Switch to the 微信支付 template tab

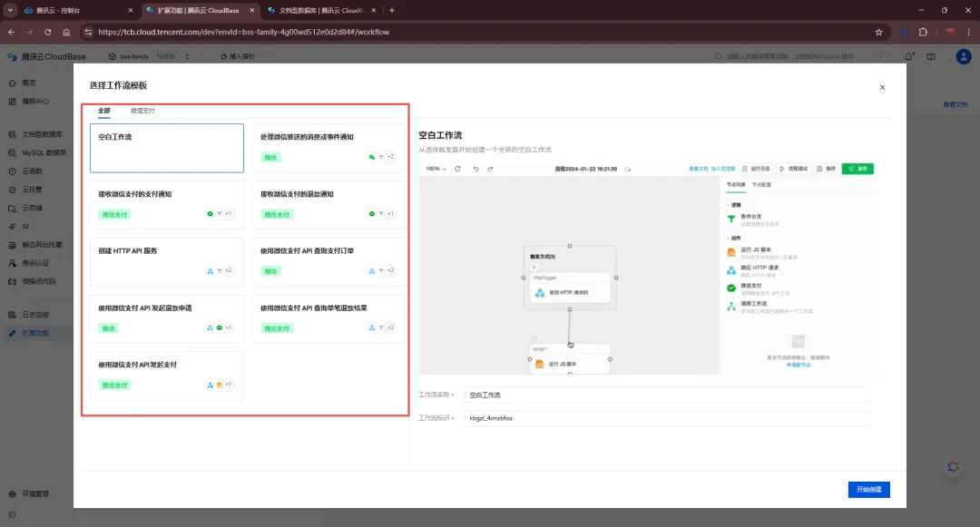click(142, 111)
